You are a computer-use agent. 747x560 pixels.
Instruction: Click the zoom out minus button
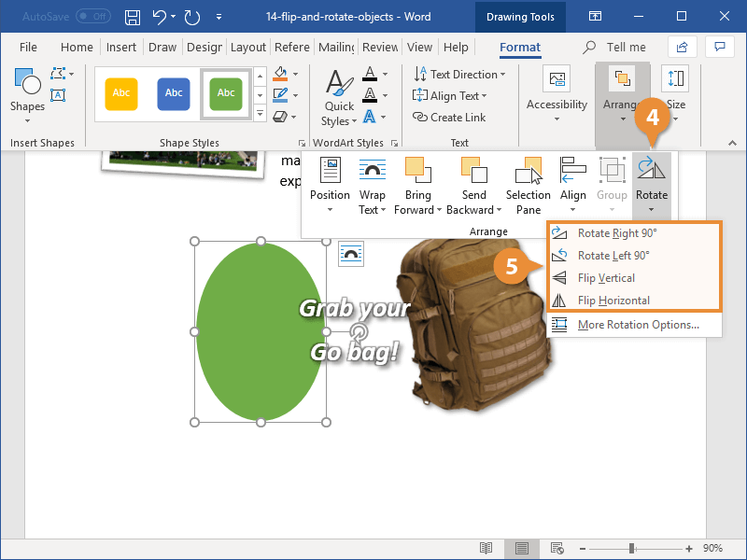582,549
